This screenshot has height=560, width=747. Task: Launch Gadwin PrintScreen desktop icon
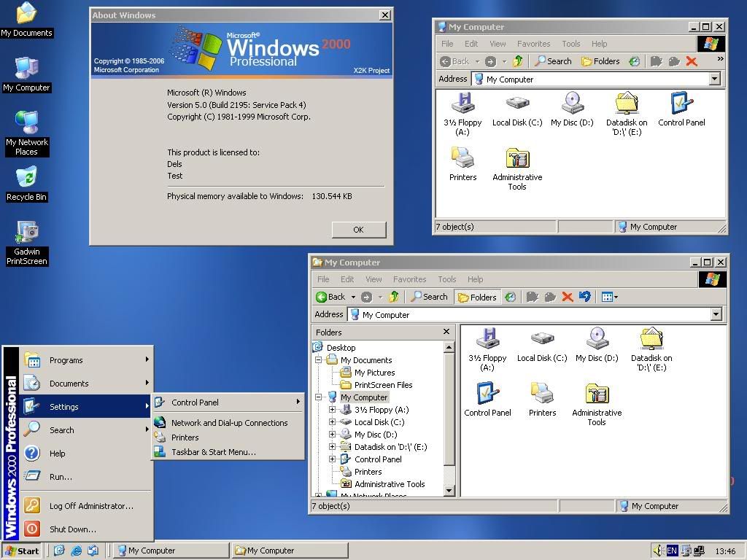pyautogui.click(x=27, y=243)
